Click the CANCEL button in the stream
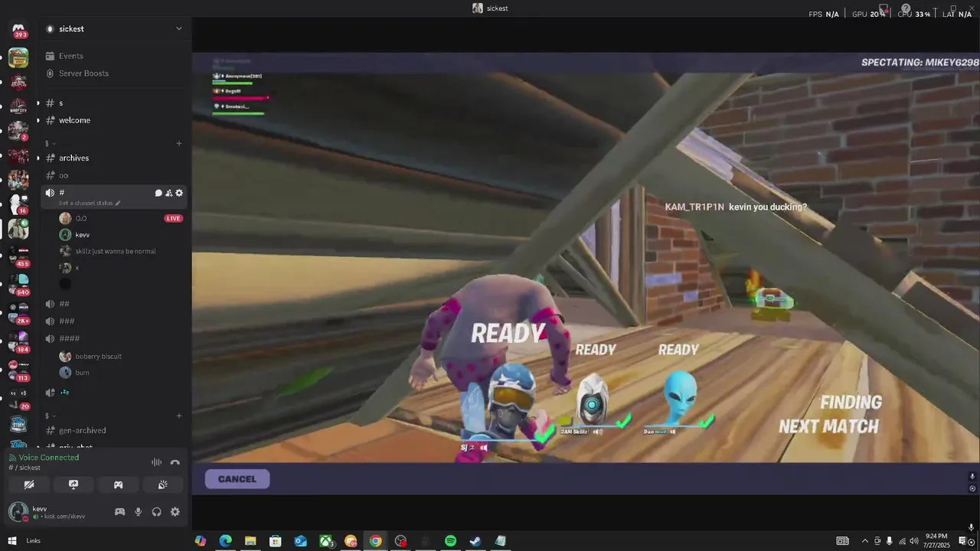Image resolution: width=980 pixels, height=551 pixels. click(237, 479)
